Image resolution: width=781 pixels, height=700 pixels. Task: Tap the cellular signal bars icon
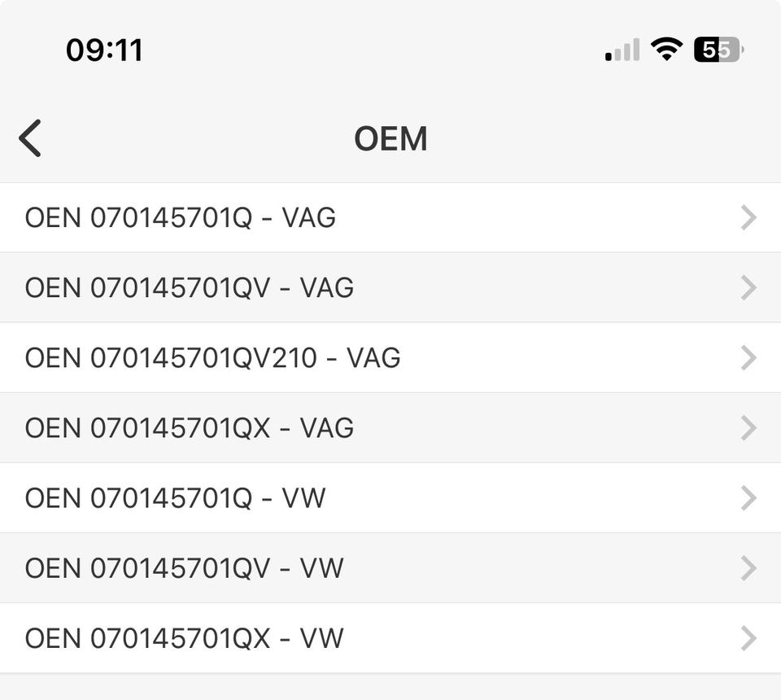622,50
